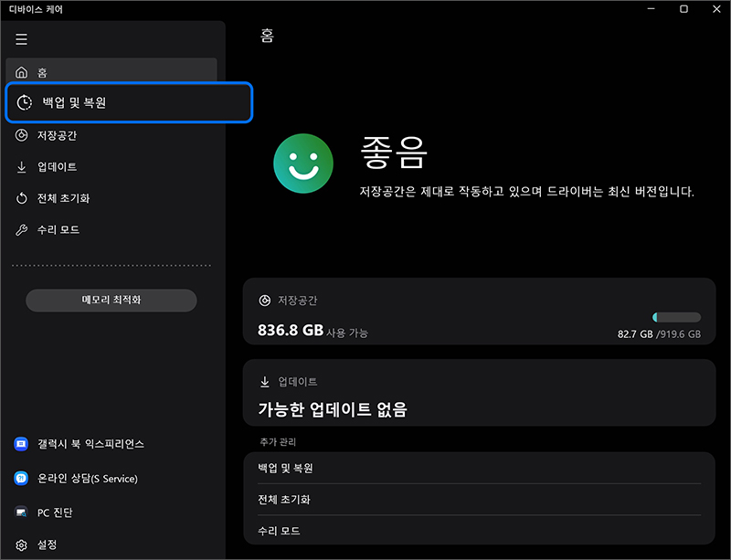The width and height of the screenshot is (731, 560).
Task: Click the update icon on the 업데이트 card
Action: [263, 382]
